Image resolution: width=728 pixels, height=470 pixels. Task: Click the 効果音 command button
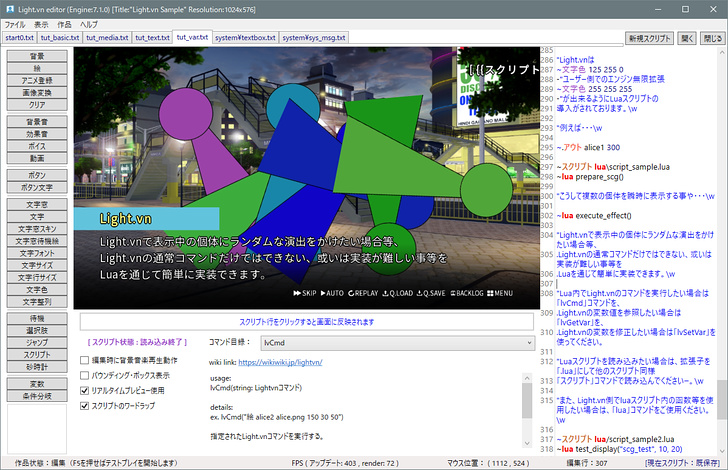[x=37, y=134]
